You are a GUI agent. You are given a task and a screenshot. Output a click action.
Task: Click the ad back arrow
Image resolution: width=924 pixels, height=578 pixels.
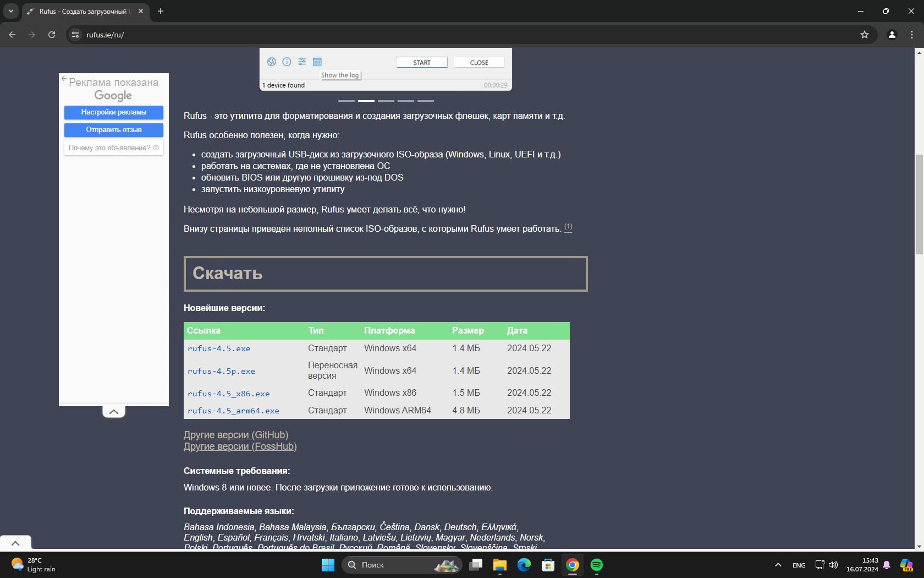(x=64, y=79)
